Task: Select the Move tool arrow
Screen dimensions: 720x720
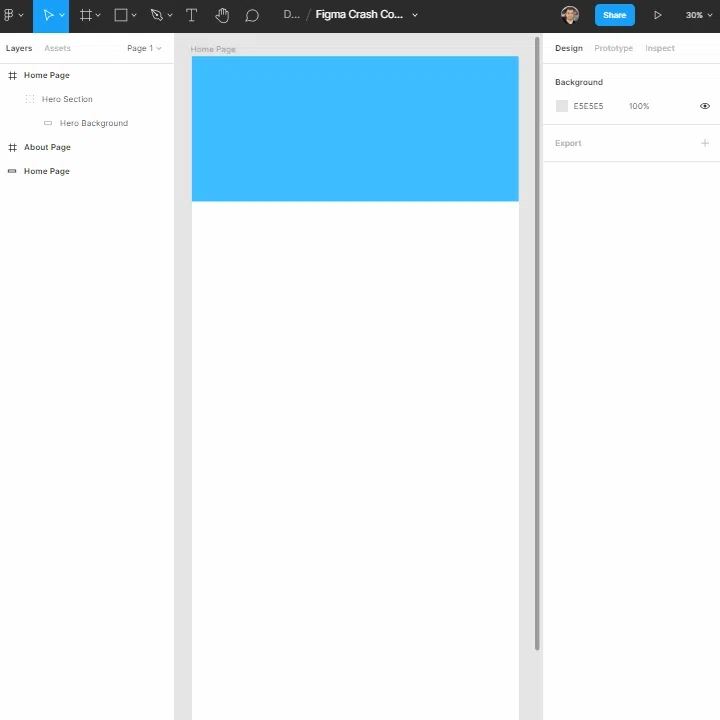Action: click(47, 15)
